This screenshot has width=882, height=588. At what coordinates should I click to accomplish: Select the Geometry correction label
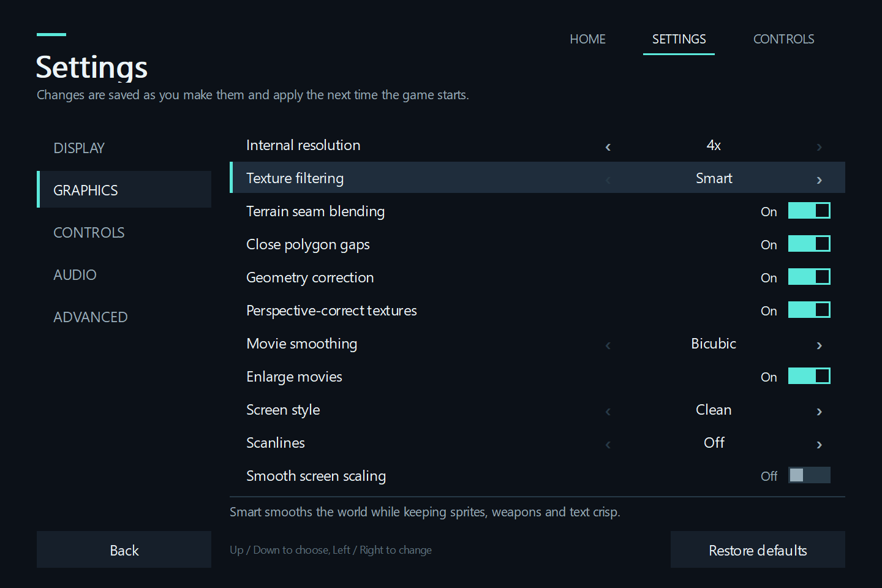[310, 277]
